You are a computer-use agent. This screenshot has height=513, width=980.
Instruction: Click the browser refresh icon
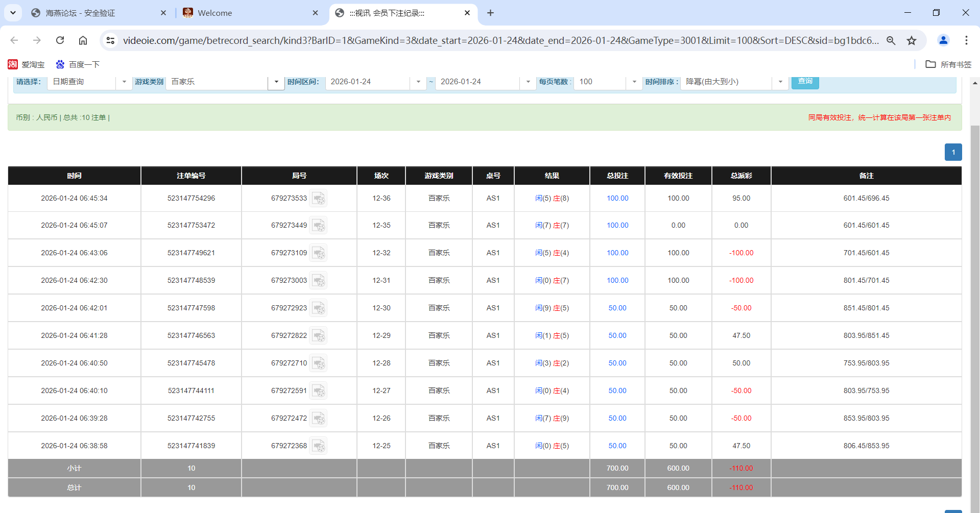(x=60, y=40)
